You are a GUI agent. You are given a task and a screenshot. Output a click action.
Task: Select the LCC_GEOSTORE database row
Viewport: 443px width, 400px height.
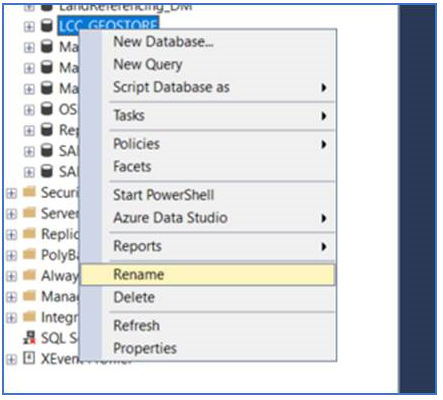pos(108,25)
